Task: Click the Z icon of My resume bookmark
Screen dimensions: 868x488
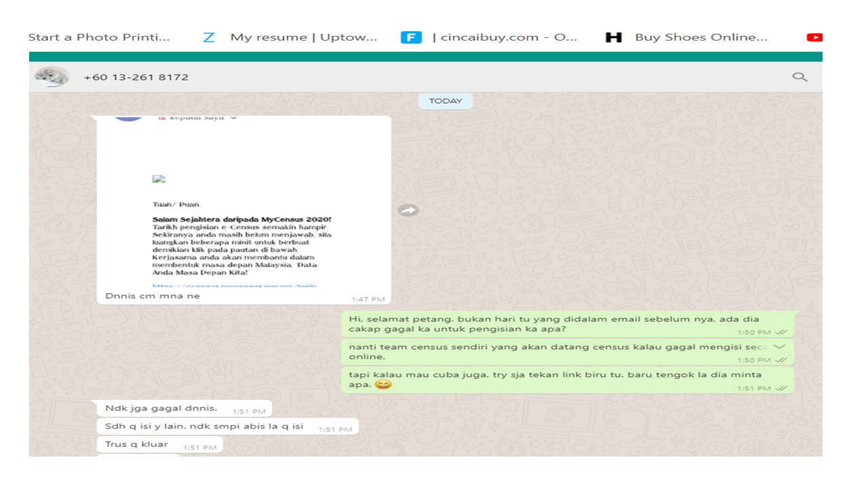Action: pyautogui.click(x=209, y=38)
